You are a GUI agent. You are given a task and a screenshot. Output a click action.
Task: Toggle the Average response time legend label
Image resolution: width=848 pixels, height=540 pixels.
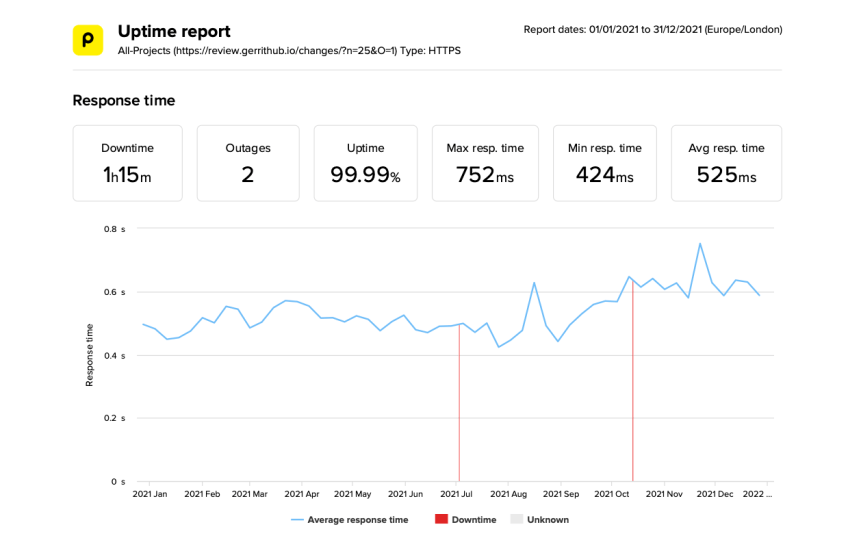tap(357, 520)
